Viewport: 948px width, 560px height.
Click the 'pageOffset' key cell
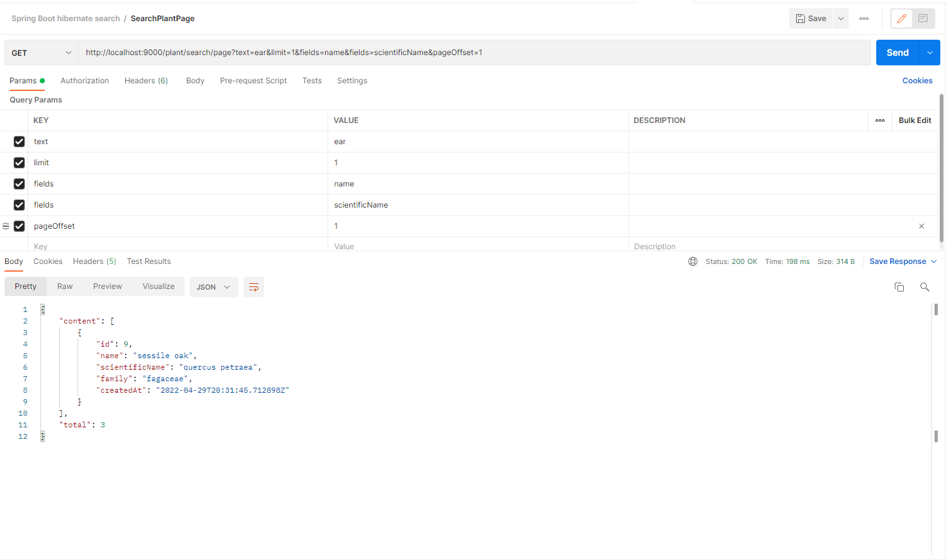[x=178, y=226]
